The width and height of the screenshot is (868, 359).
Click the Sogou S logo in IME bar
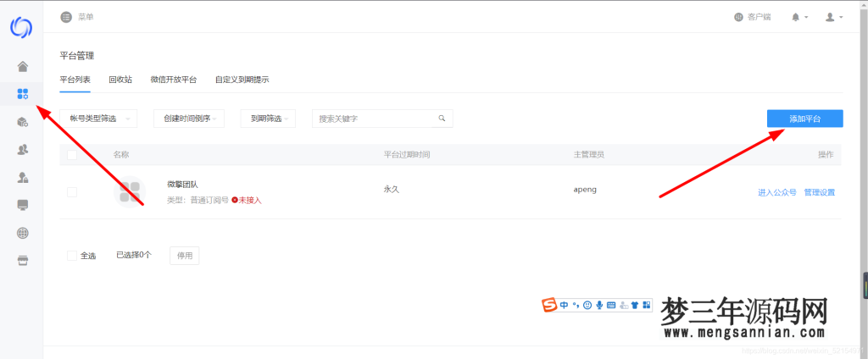(549, 305)
